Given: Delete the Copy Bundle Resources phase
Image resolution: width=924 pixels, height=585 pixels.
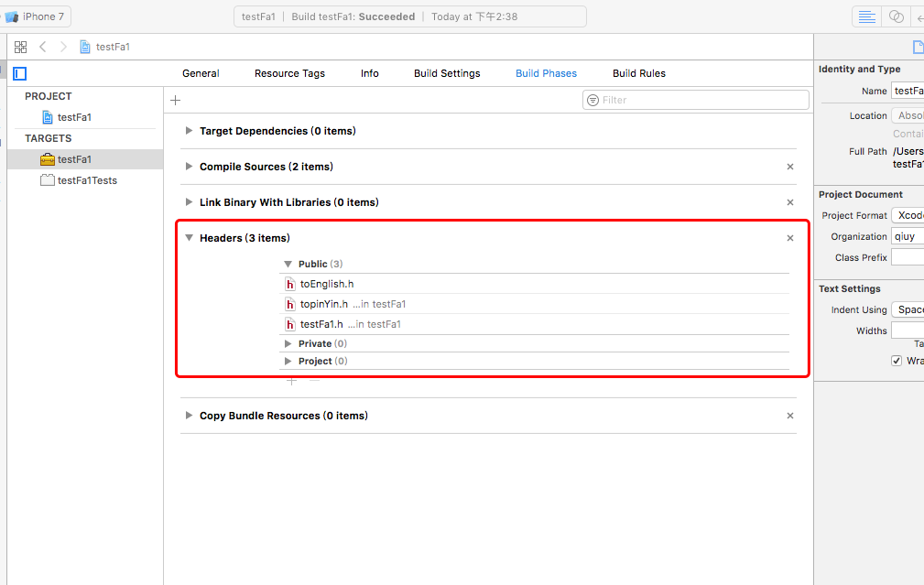Looking at the screenshot, I should point(790,416).
